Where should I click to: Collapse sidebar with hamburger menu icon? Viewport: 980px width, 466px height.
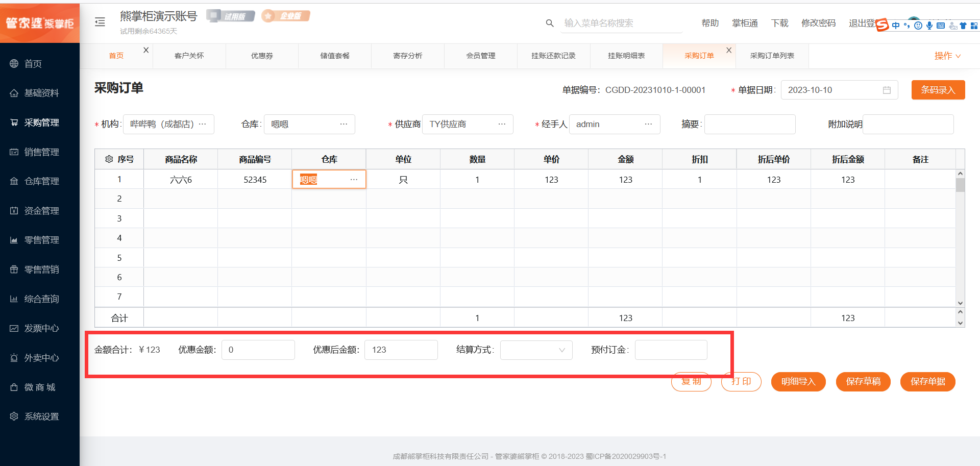coord(100,22)
